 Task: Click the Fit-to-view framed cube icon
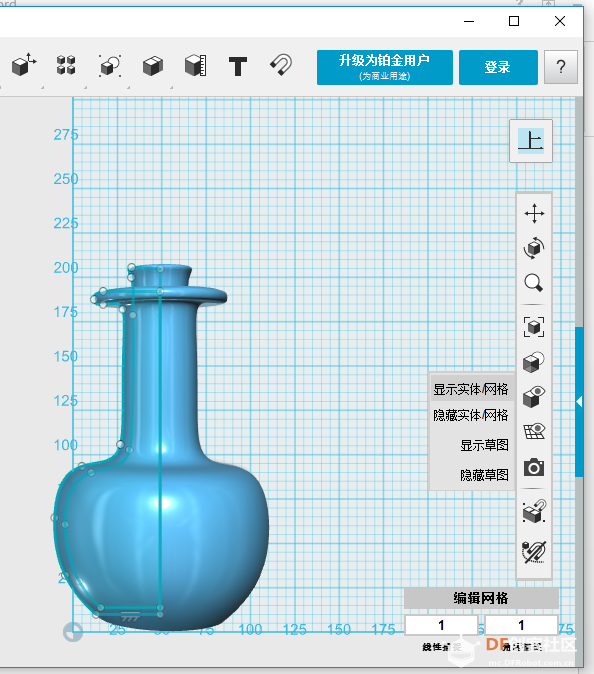click(534, 327)
